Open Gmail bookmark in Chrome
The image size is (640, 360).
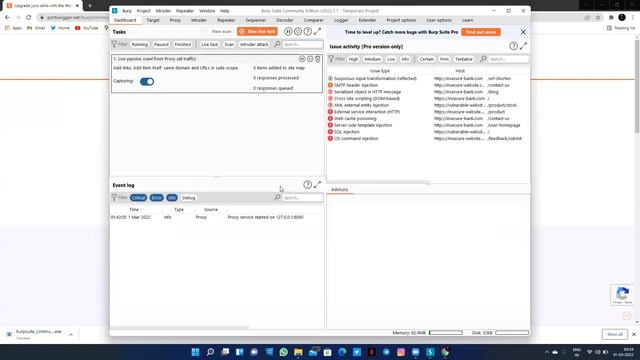(x=36, y=28)
